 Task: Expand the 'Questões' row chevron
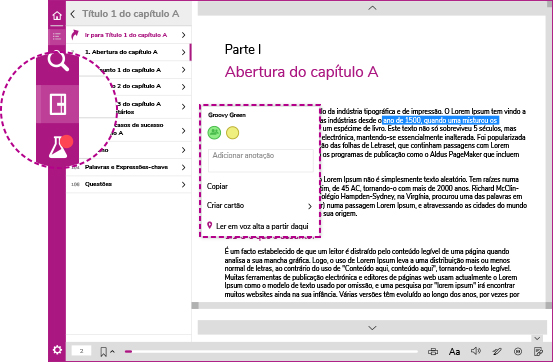(x=183, y=185)
